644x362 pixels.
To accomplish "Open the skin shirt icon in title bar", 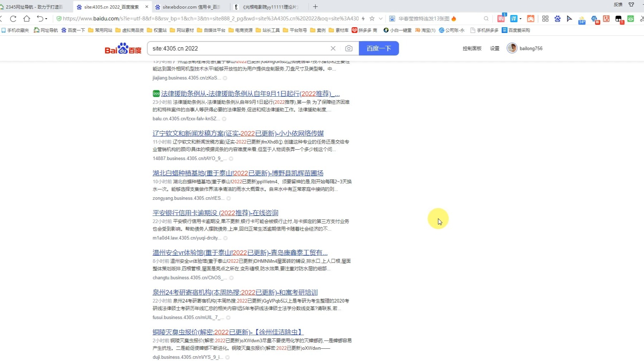I will [x=631, y=5].
